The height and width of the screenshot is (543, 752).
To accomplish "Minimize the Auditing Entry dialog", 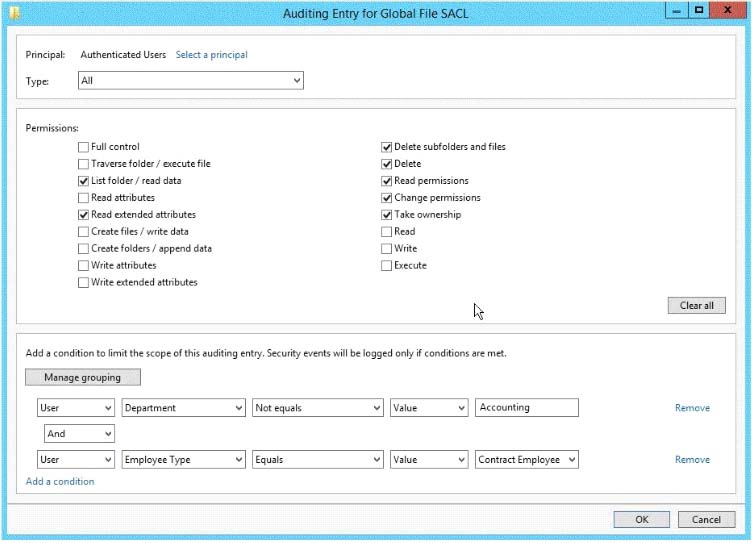I will click(x=677, y=10).
